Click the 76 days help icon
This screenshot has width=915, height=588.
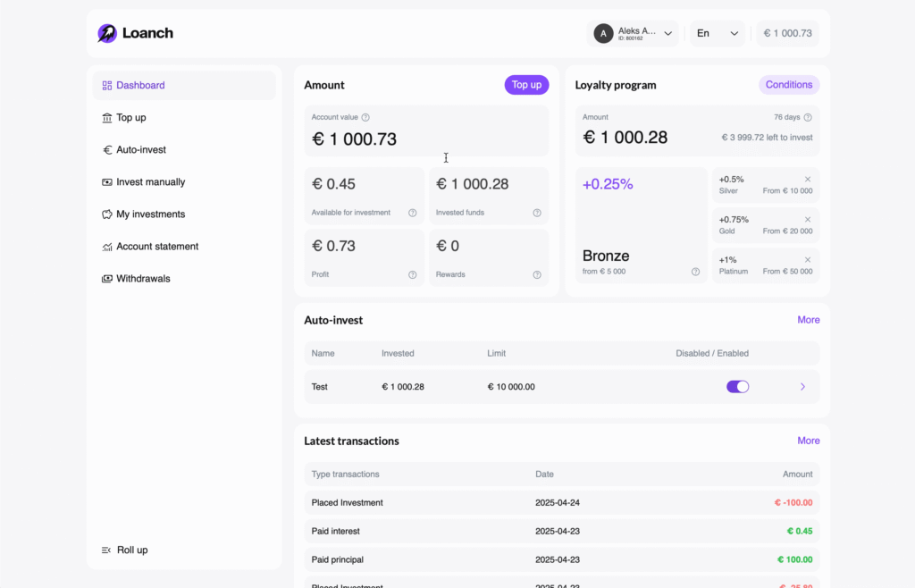(808, 117)
